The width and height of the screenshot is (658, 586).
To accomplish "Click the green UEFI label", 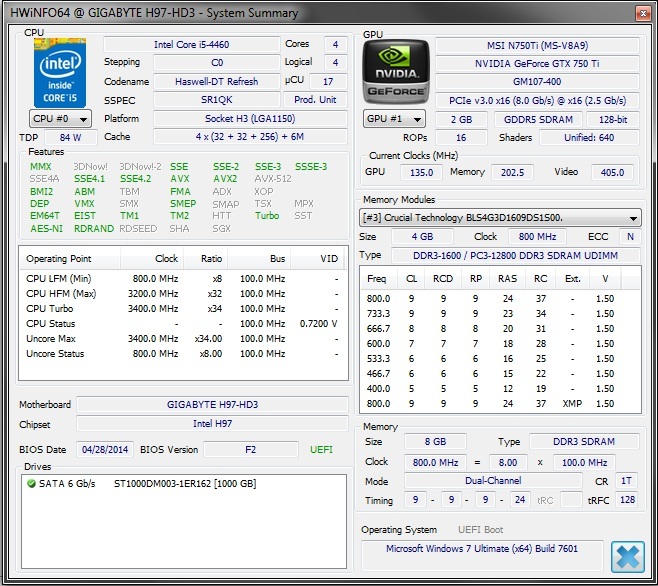I will pos(321,450).
